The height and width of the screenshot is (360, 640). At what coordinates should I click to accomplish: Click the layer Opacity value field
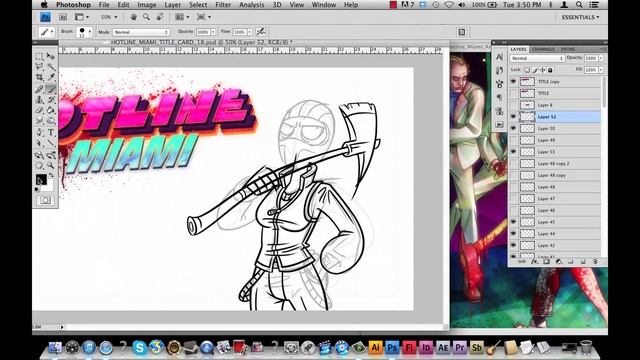click(x=590, y=58)
